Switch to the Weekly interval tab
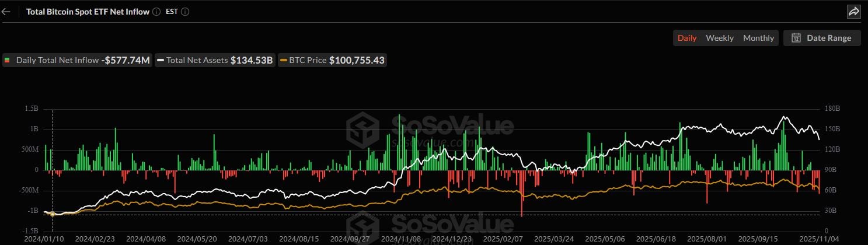 pos(720,38)
